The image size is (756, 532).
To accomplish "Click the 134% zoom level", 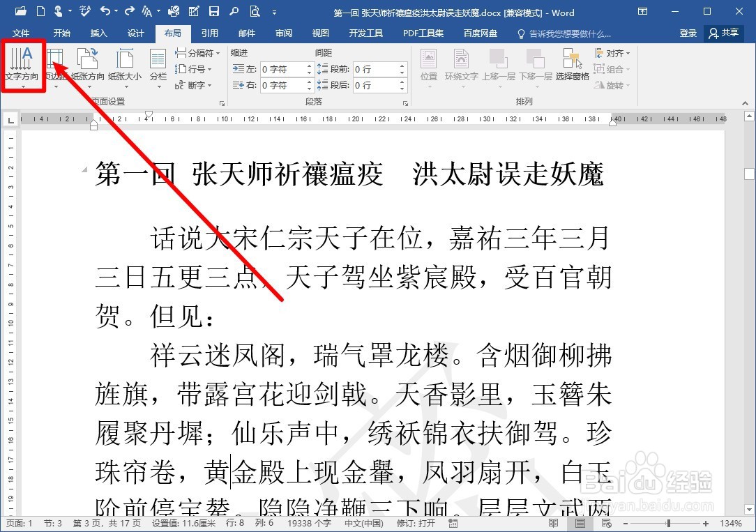I will point(730,523).
